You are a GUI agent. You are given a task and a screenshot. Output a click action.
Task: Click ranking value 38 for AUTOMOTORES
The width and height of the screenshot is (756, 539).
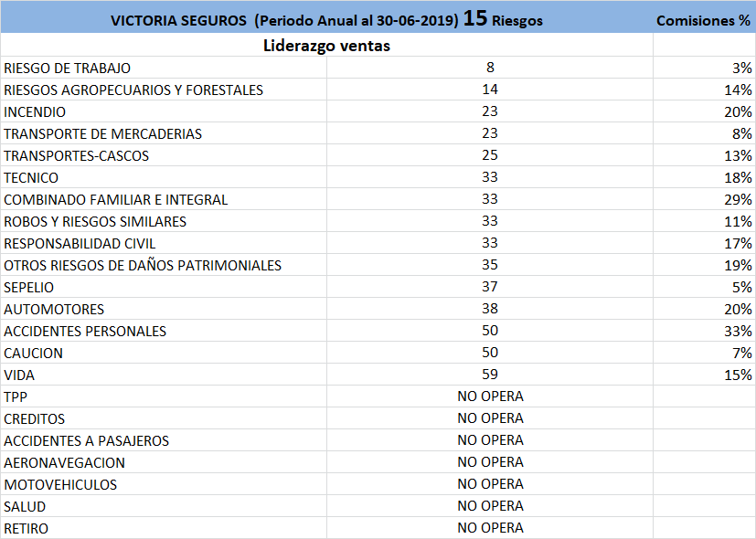(490, 308)
